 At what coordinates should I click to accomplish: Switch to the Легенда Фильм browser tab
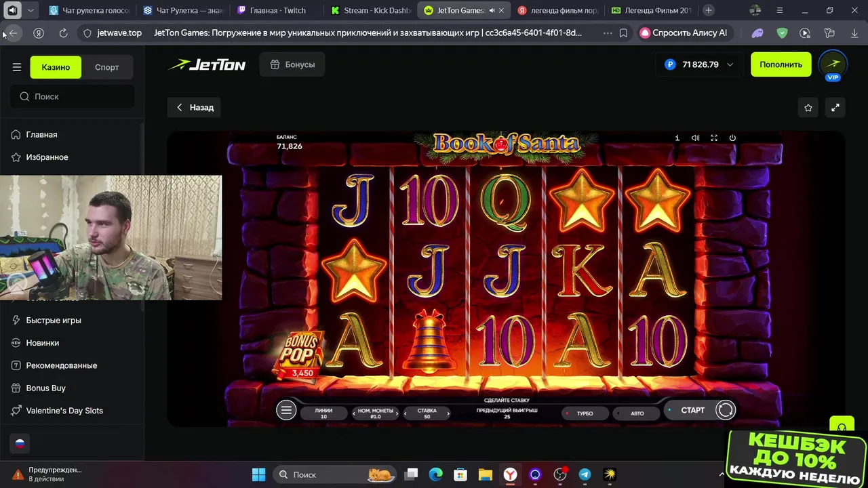pyautogui.click(x=651, y=10)
